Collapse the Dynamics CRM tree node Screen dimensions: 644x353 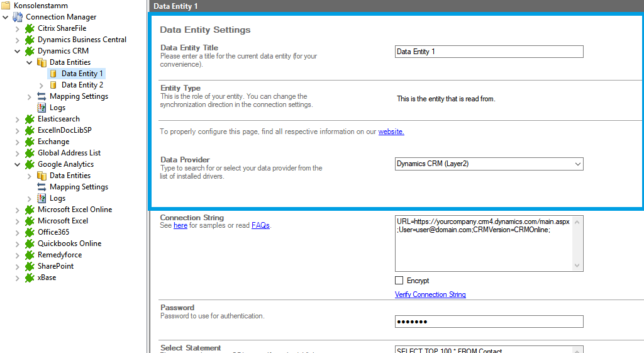18,51
